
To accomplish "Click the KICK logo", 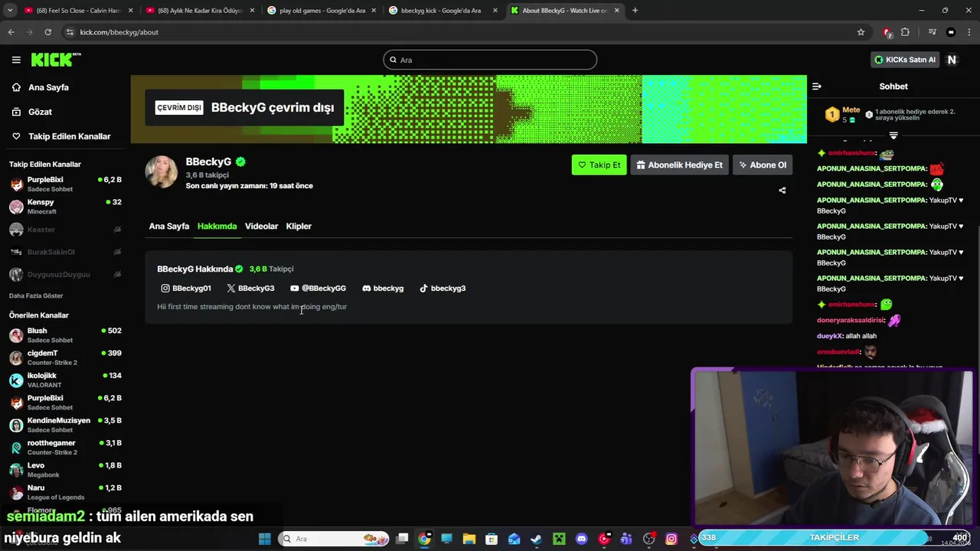I will coord(55,60).
